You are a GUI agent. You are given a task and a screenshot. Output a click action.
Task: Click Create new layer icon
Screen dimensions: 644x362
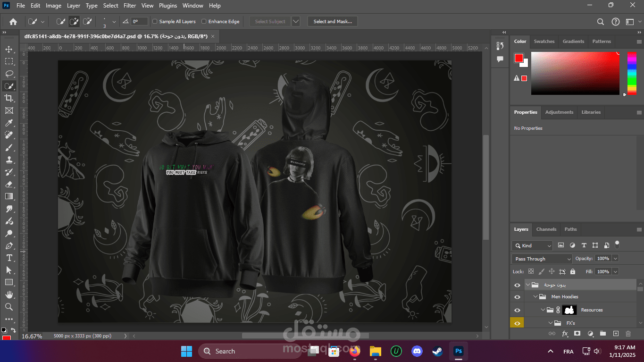click(616, 333)
